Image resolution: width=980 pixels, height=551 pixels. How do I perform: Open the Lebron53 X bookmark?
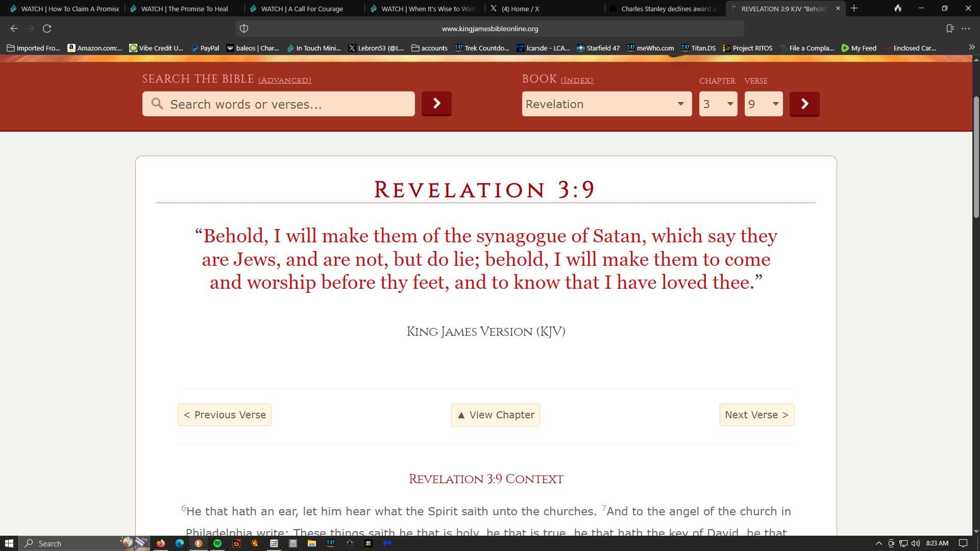click(x=376, y=48)
